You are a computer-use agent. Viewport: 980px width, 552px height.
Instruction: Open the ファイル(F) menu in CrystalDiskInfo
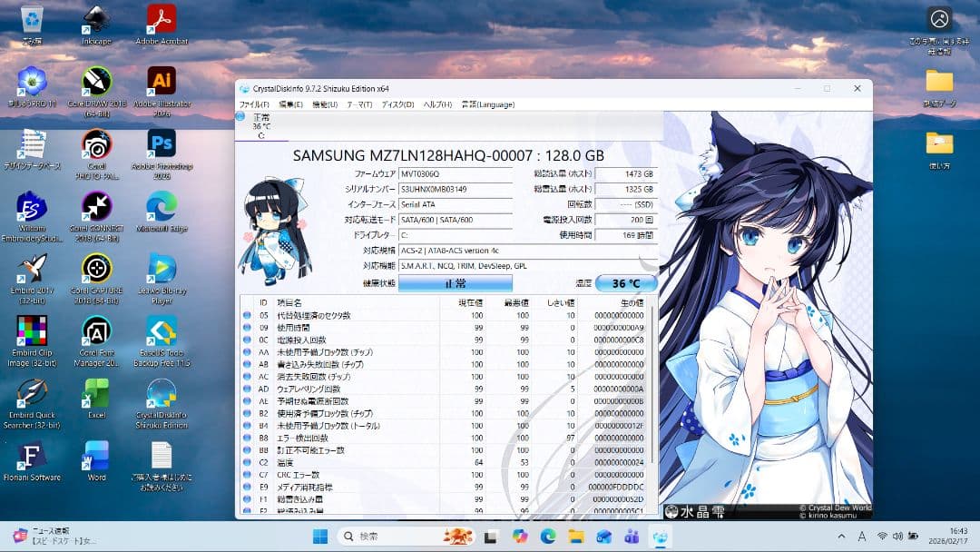pyautogui.click(x=253, y=104)
